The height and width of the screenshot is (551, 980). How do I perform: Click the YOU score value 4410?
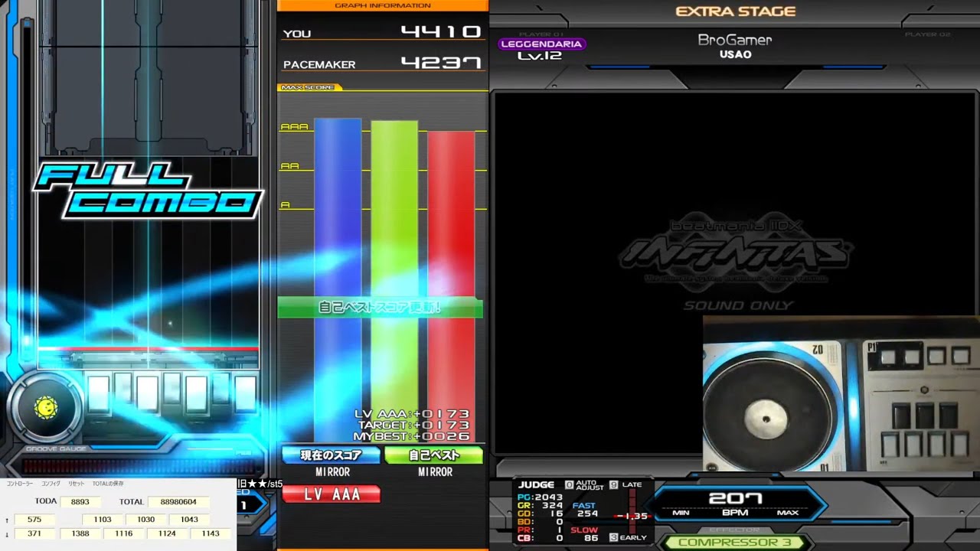tap(441, 32)
